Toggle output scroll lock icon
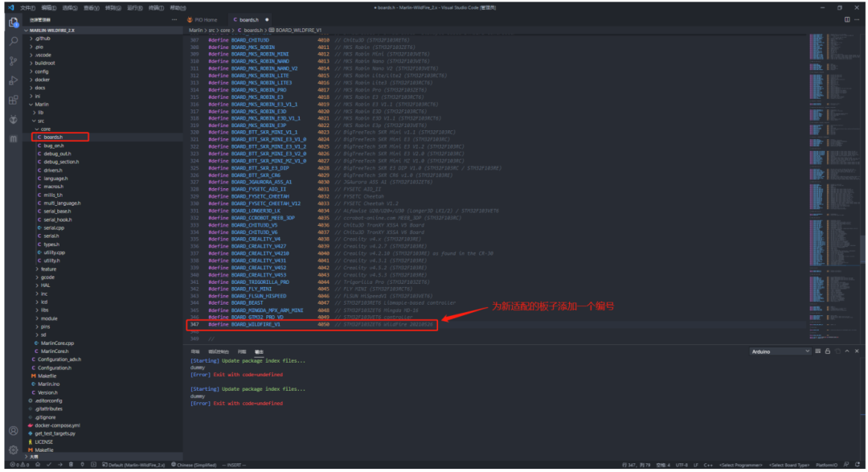Screen dimensions: 868x472 coord(828,351)
